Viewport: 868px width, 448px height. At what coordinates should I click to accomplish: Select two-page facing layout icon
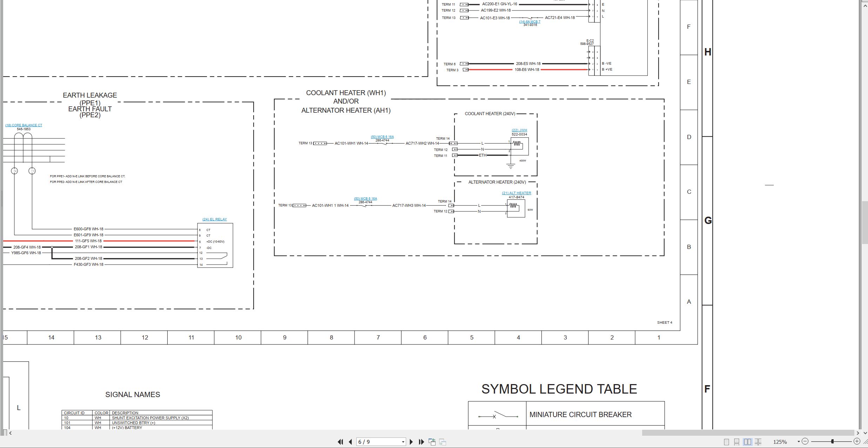[x=747, y=442]
